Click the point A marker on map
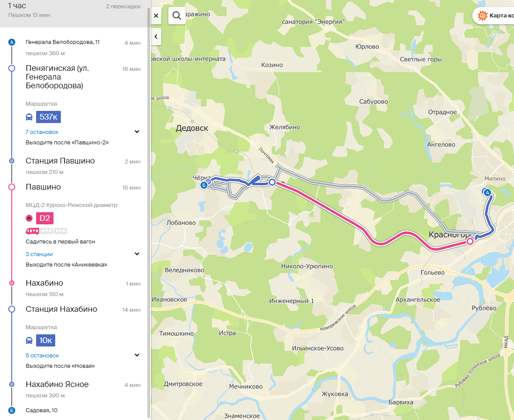 487,193
